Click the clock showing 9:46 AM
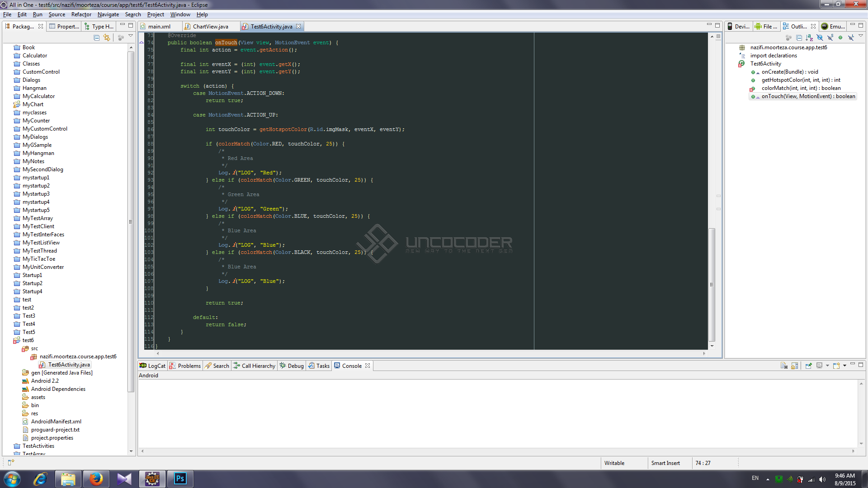Viewport: 868px width, 488px height. pyautogui.click(x=844, y=479)
